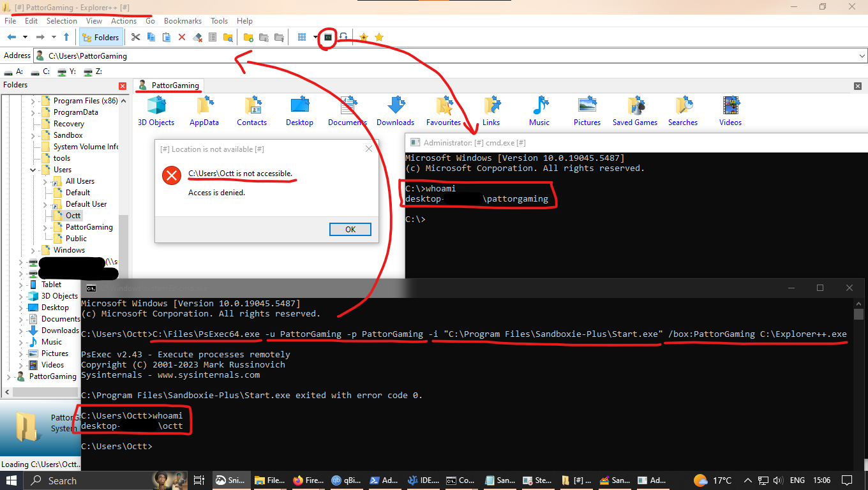Open the Forward history dropdown arrow
Screen dimensions: 868x490
tap(54, 38)
